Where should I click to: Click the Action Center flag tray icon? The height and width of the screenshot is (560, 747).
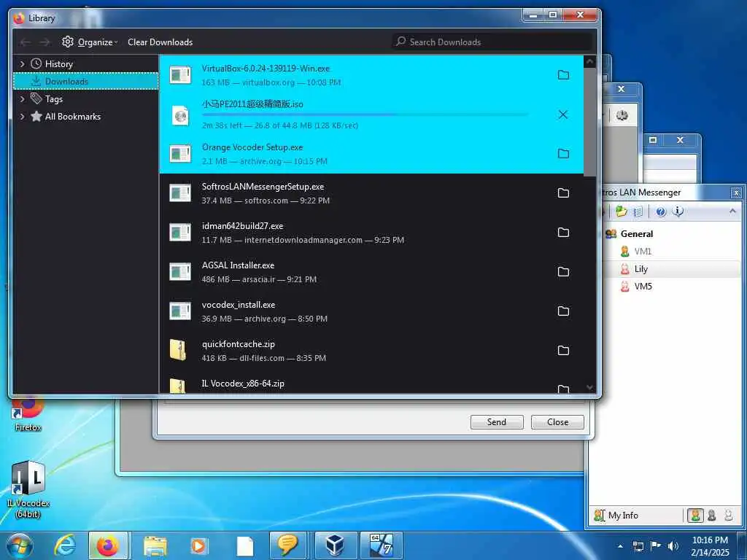[x=656, y=546]
